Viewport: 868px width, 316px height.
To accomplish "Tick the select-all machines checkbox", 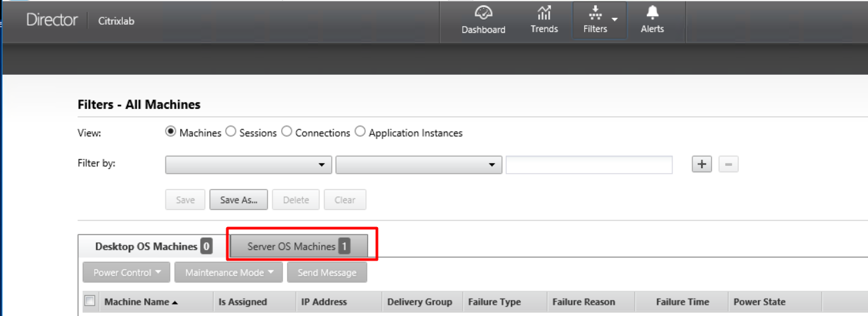I will 90,301.
